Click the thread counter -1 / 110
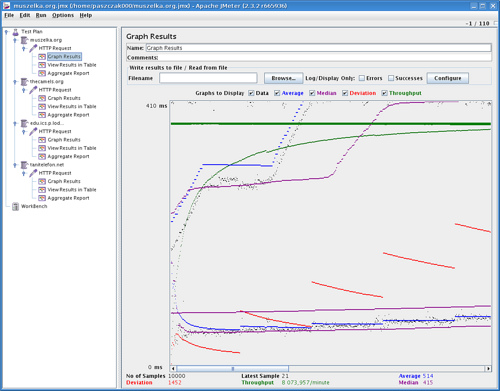 (x=477, y=23)
